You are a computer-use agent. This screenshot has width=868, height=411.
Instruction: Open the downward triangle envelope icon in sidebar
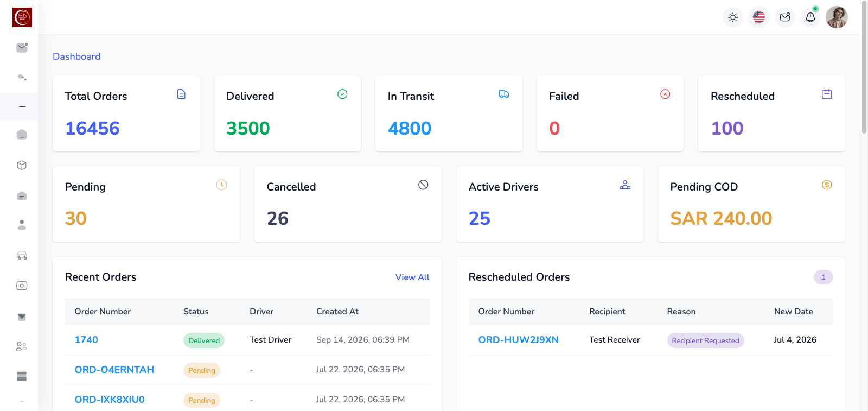[x=22, y=317]
